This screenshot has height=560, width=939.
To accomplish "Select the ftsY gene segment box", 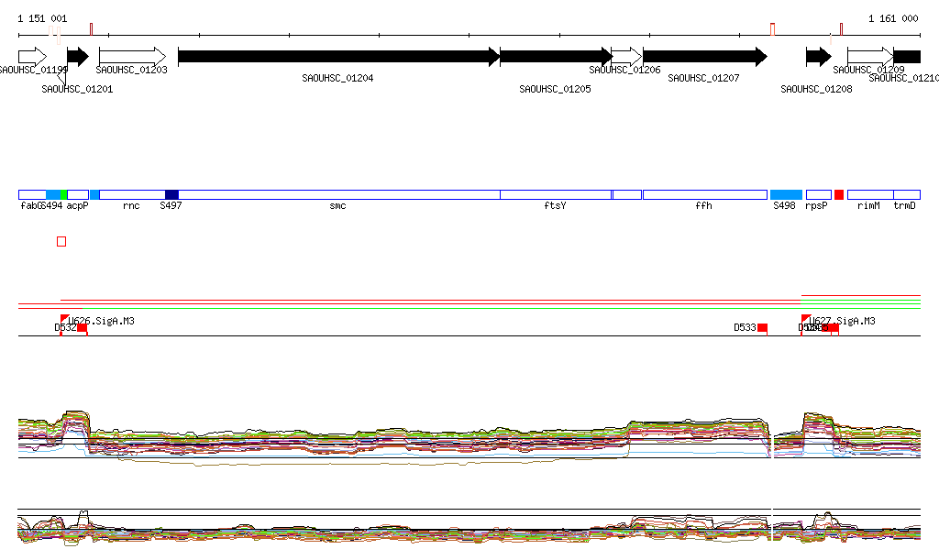I will click(x=556, y=194).
